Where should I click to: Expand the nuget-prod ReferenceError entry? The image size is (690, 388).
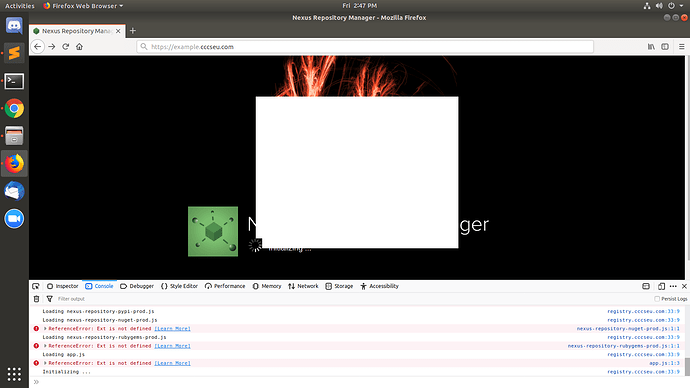pos(45,329)
